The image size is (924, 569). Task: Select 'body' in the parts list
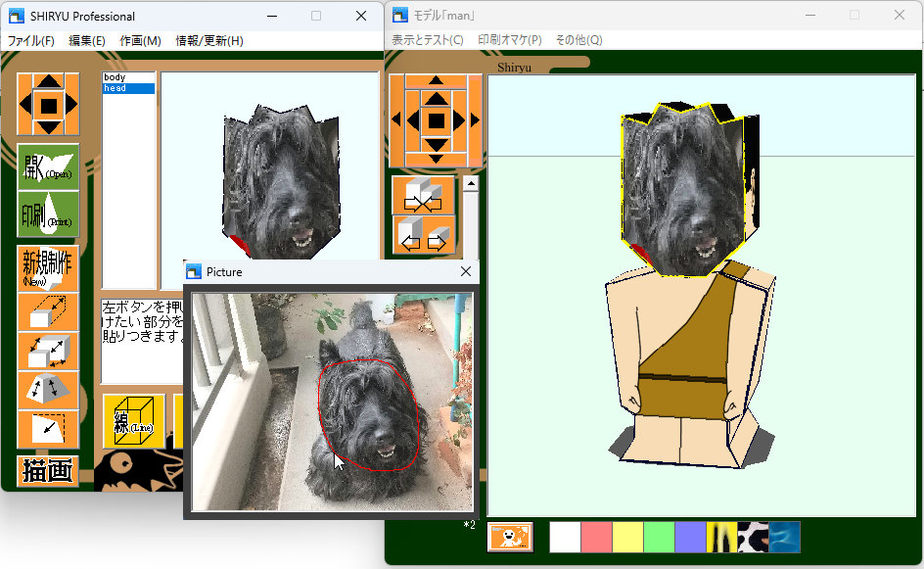point(115,77)
